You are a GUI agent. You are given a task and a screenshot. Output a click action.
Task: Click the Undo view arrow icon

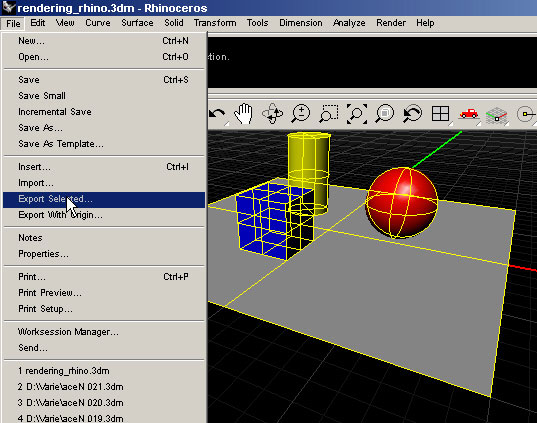pos(217,114)
